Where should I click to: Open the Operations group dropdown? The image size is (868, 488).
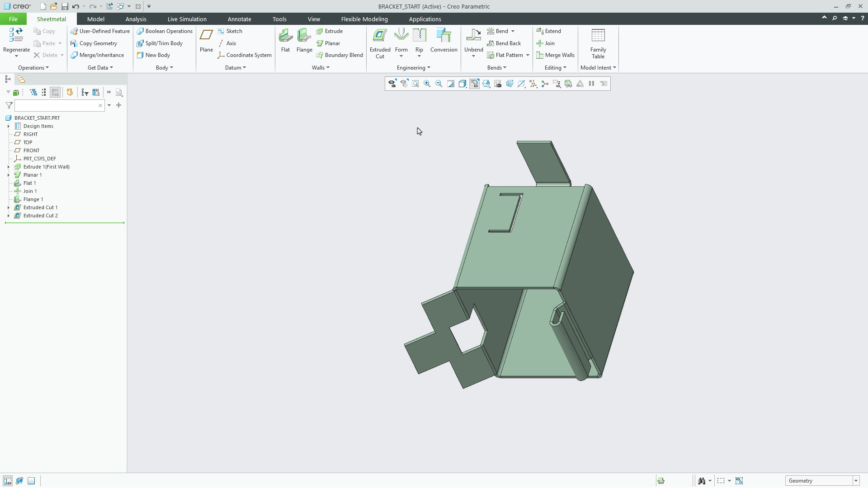pyautogui.click(x=33, y=68)
